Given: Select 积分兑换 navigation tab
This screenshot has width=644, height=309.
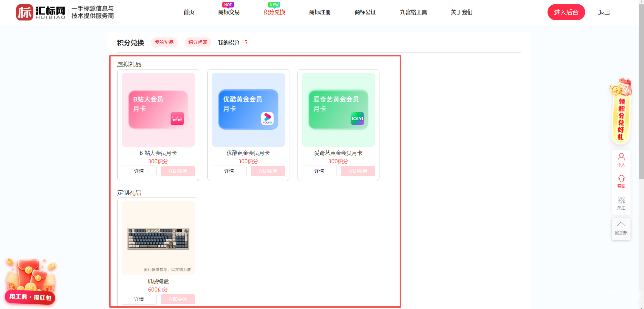Looking at the screenshot, I should 274,12.
